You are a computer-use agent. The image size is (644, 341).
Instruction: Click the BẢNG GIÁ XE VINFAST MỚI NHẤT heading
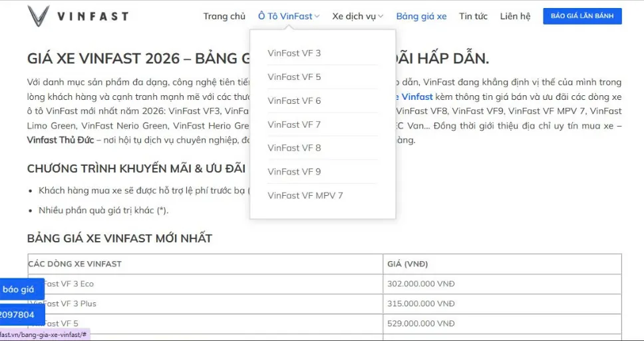point(120,238)
